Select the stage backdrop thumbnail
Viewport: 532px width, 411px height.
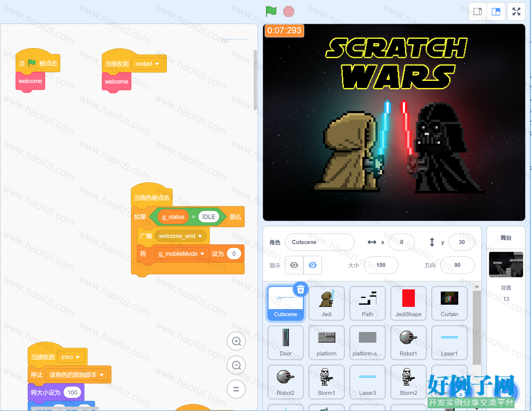(x=506, y=265)
